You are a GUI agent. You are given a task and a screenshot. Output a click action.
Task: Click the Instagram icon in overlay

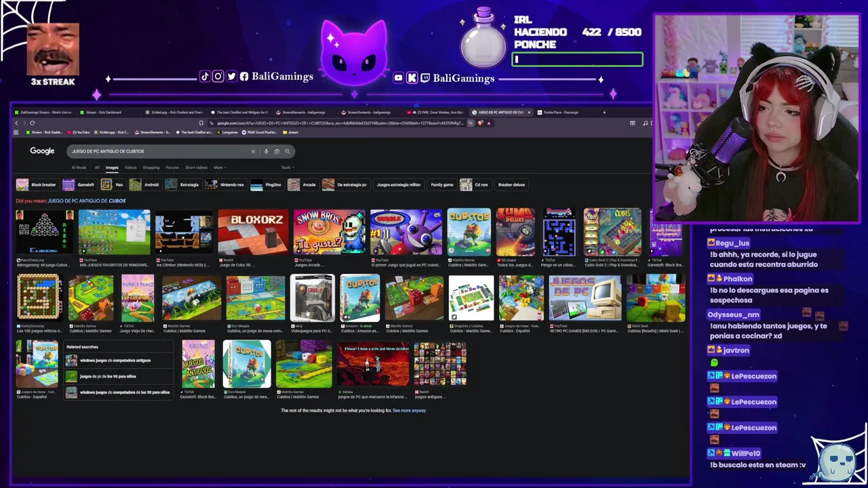click(x=218, y=77)
